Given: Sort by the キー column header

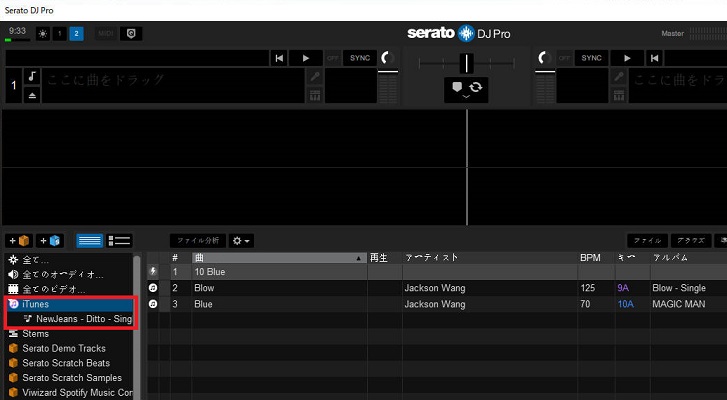Looking at the screenshot, I should [632, 258].
